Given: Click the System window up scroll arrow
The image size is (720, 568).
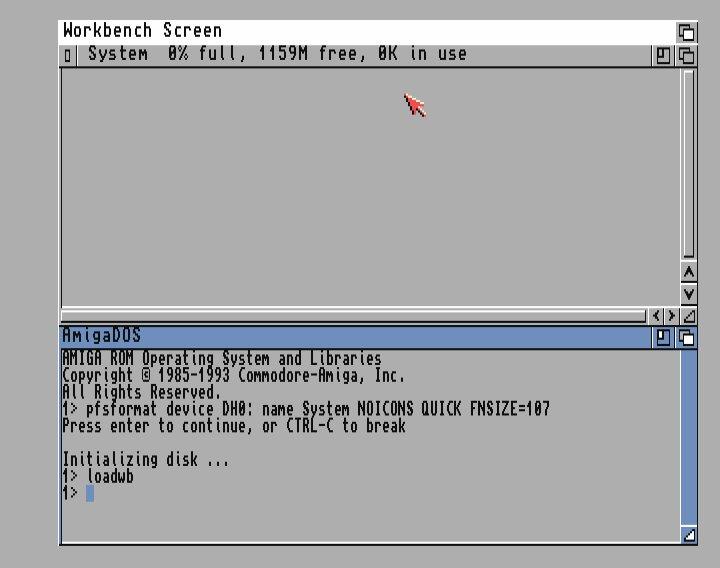Looking at the screenshot, I should (x=689, y=272).
